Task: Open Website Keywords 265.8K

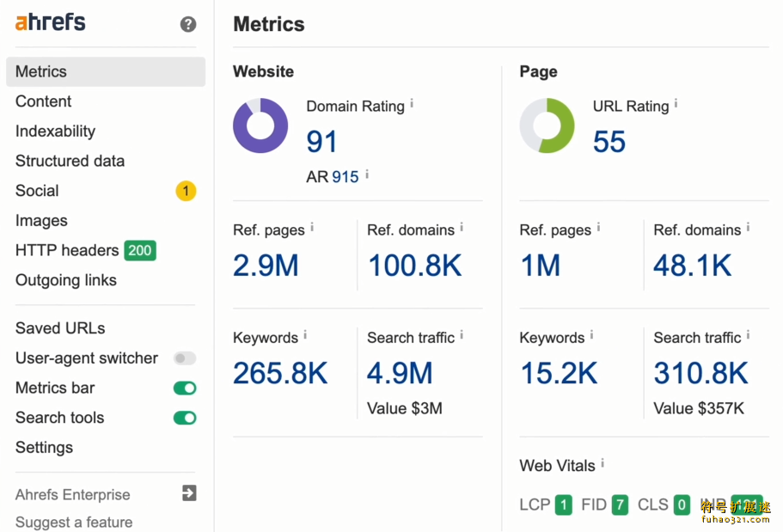Action: 280,373
